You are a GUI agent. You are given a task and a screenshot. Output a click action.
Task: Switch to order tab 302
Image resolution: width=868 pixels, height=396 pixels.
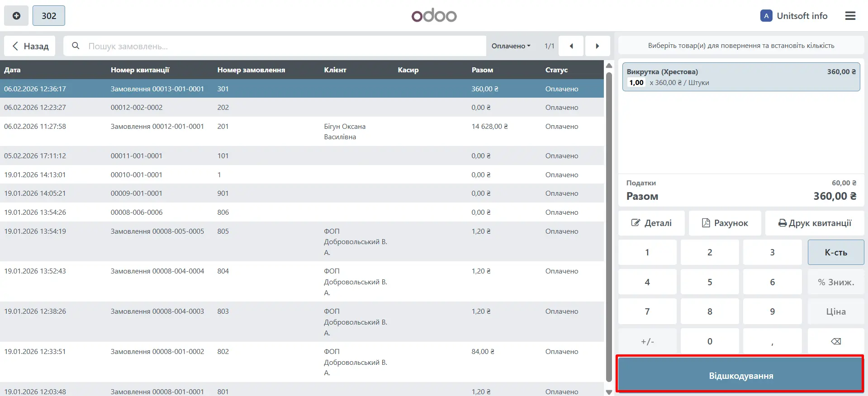[x=49, y=16]
